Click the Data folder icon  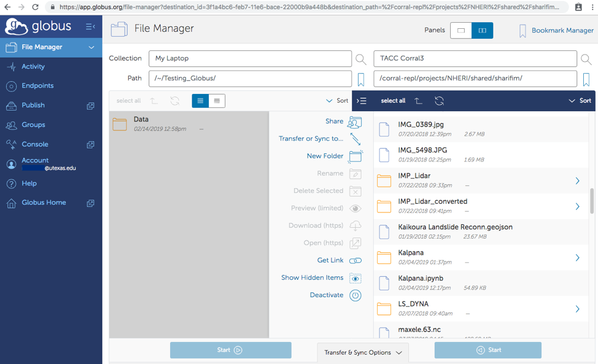120,124
